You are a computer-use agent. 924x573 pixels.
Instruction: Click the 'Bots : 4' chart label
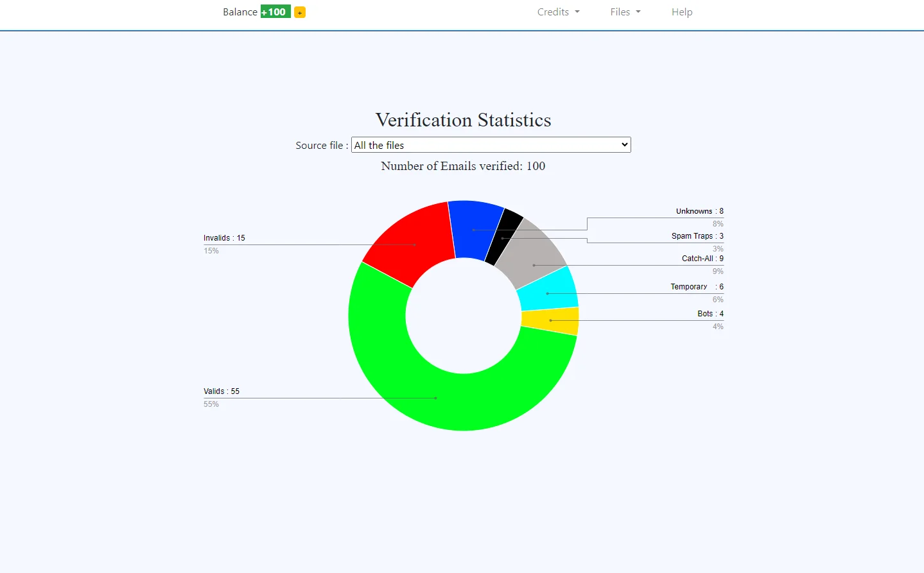pos(710,313)
